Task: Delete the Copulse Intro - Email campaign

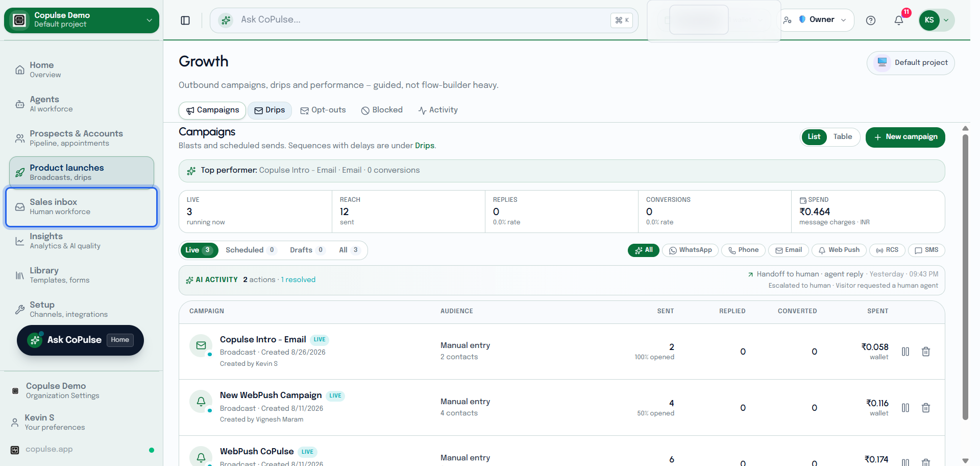Action: 926,352
